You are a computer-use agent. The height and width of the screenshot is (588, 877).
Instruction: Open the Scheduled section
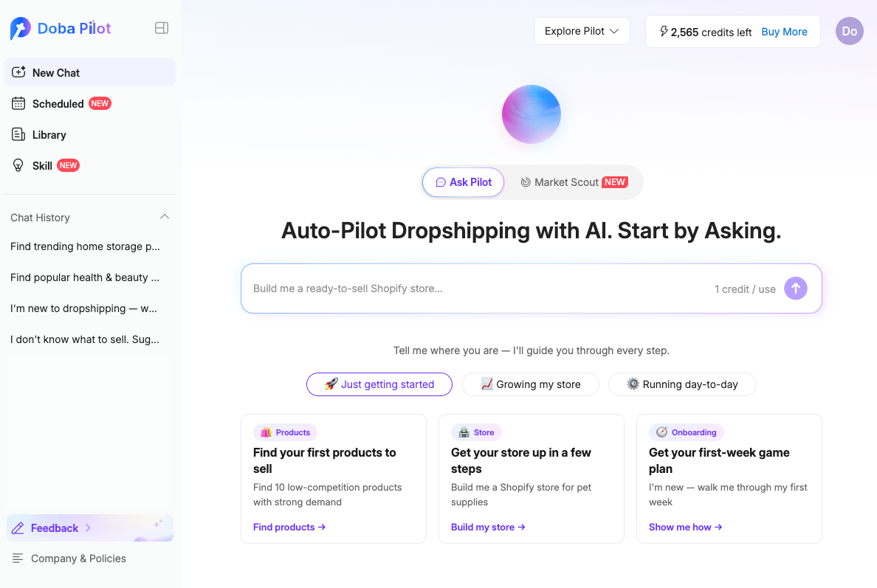click(x=90, y=103)
